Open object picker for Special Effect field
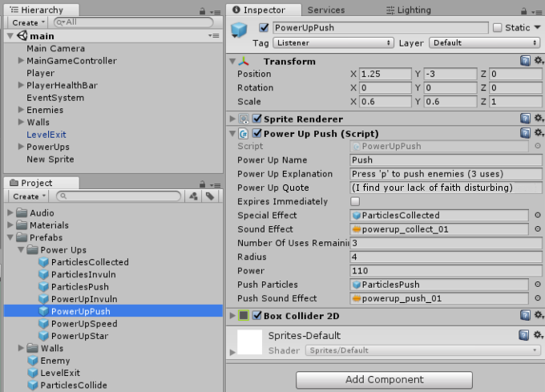 [538, 215]
